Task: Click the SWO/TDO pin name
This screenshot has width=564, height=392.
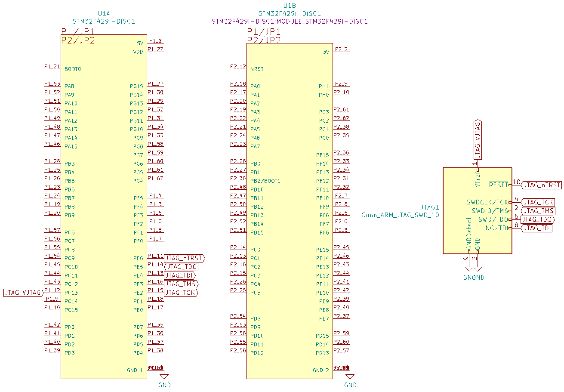Action: pyautogui.click(x=493, y=219)
